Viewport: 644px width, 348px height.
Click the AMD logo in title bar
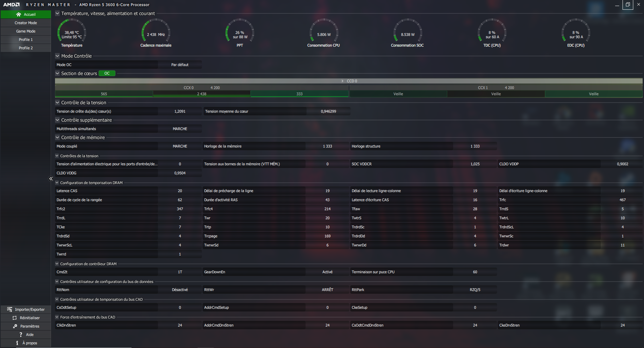(x=11, y=5)
